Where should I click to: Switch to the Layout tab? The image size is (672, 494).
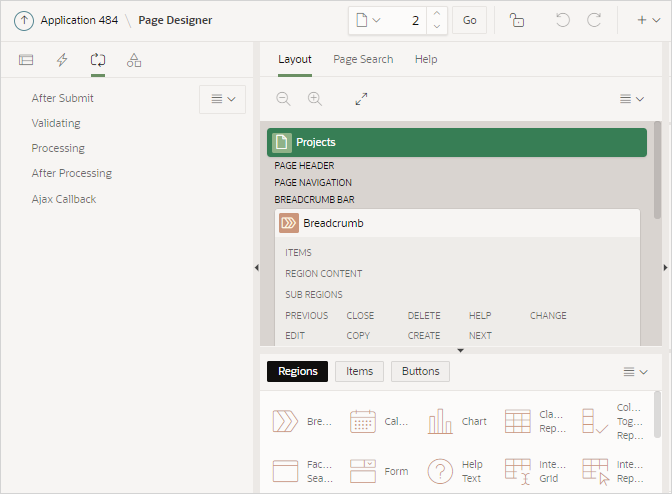tap(295, 59)
